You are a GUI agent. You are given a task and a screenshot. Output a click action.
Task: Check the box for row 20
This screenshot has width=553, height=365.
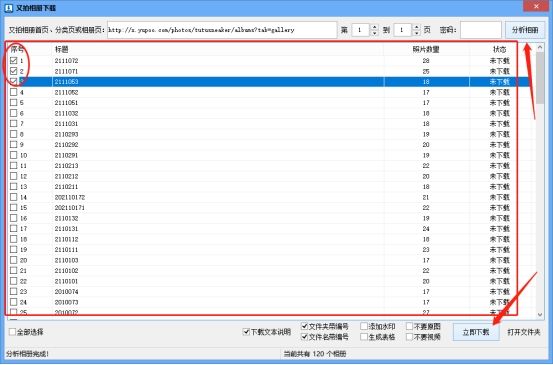[13, 260]
